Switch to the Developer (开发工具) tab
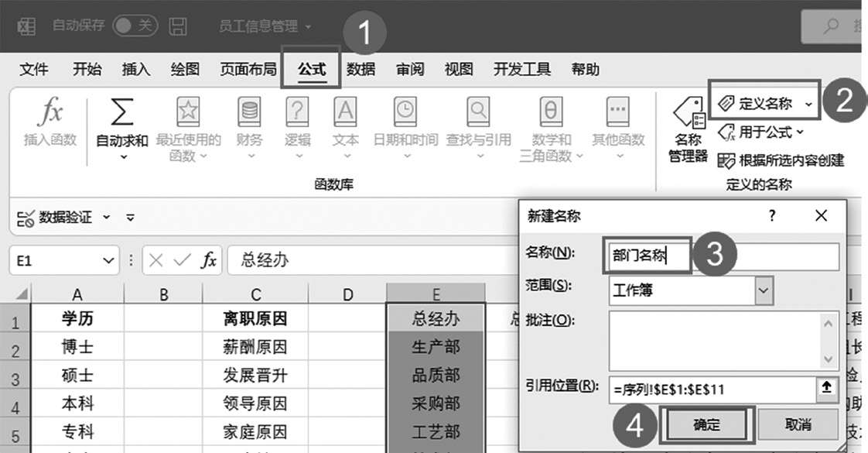868x453 pixels. [x=522, y=69]
